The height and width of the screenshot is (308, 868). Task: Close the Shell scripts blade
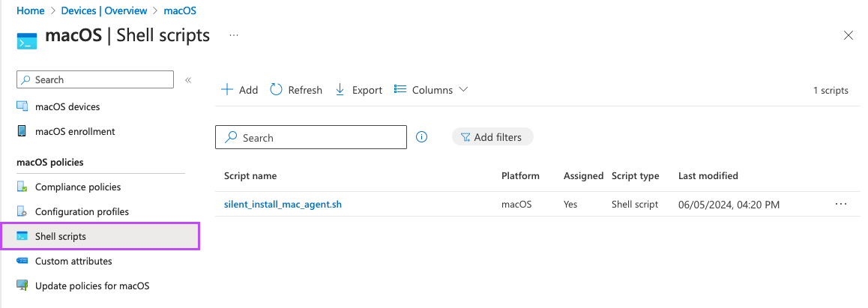pos(849,35)
